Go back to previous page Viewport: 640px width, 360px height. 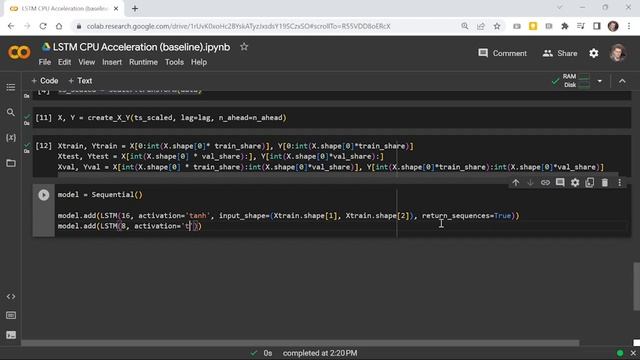click(11, 26)
